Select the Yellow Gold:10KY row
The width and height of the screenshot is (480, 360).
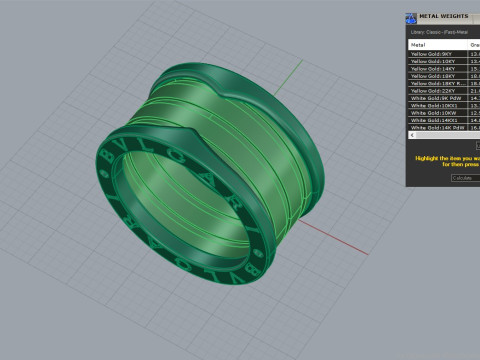coord(444,61)
